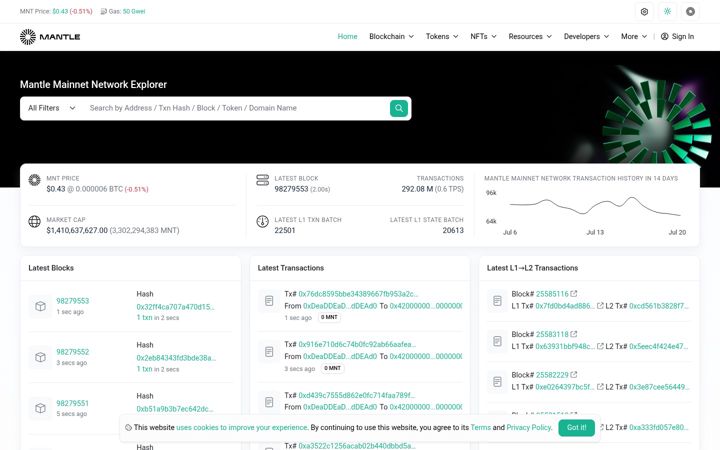Expand the Blockchain menu
720x450 pixels.
coord(391,36)
